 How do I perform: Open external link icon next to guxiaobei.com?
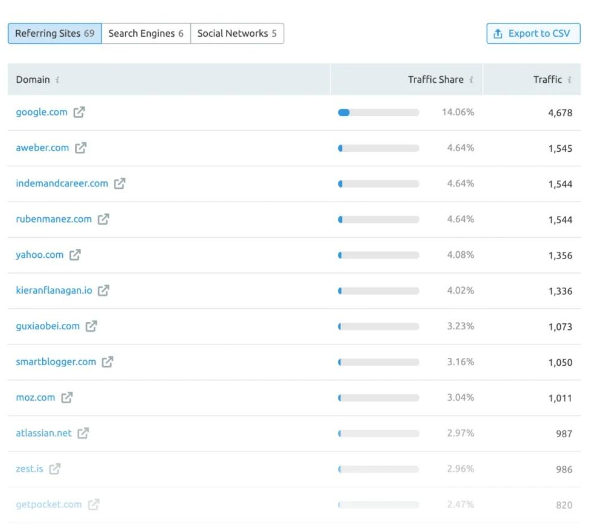coord(91,326)
